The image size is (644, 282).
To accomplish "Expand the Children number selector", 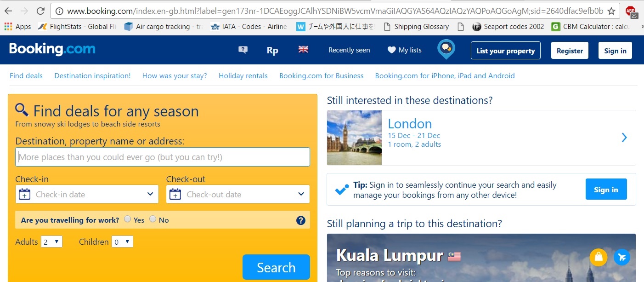I will [x=123, y=242].
